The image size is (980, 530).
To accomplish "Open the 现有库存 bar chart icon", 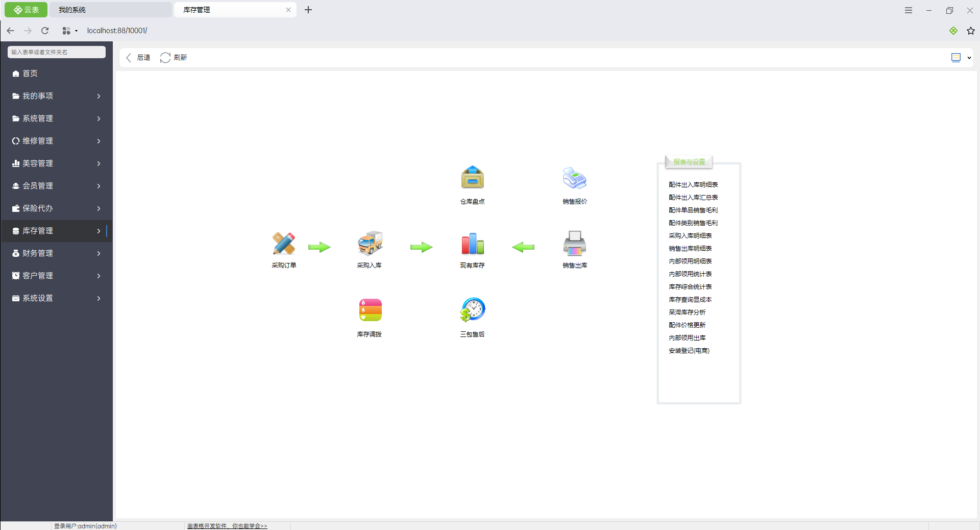I will [472, 244].
